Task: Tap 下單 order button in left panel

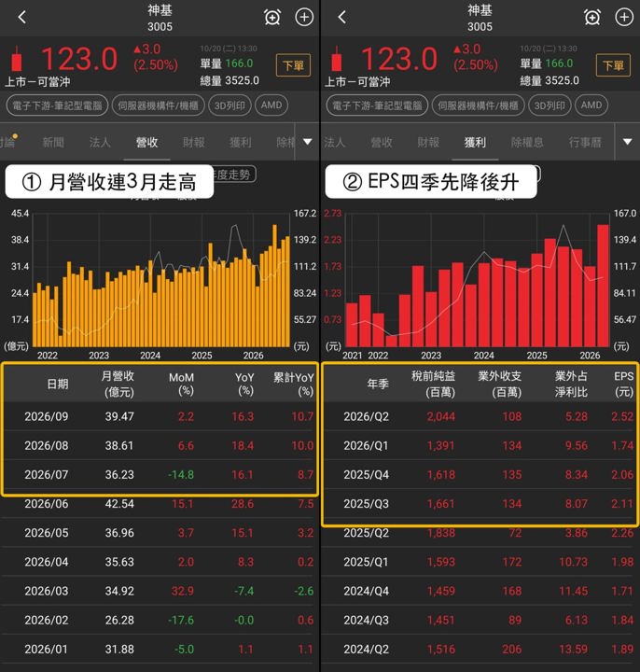Action: pos(293,65)
